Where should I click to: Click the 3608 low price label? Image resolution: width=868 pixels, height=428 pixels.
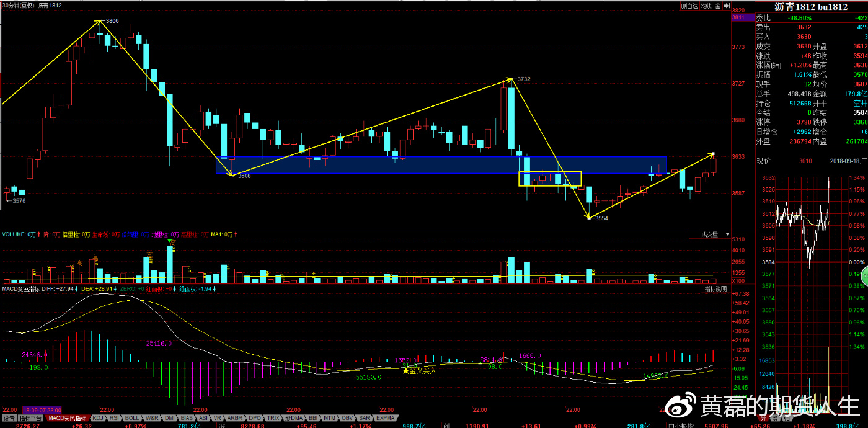(244, 176)
